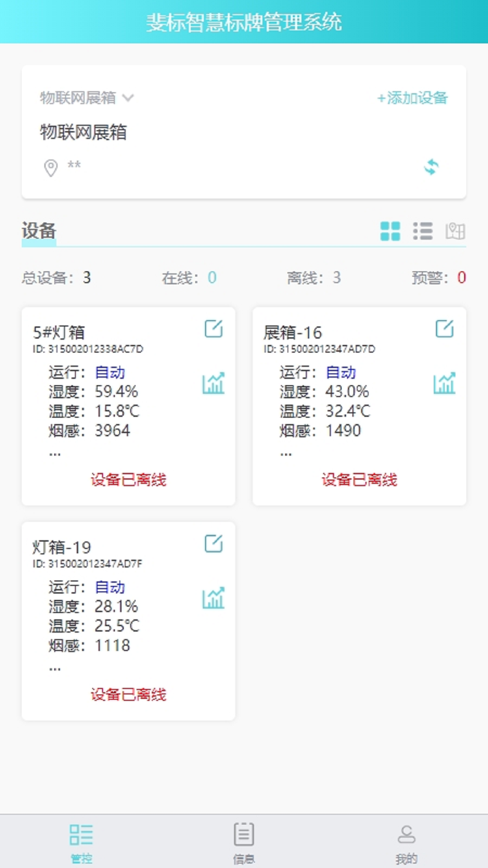View chart statistics for 5#灯箱
488x868 pixels.
pos(213,383)
